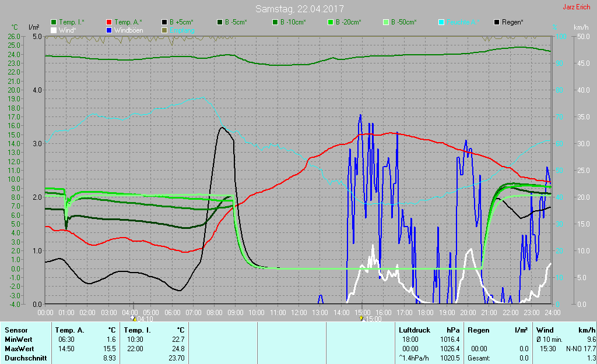Click the '15:30' wind maximum time
This screenshot has height=364, width=597.
548,348
